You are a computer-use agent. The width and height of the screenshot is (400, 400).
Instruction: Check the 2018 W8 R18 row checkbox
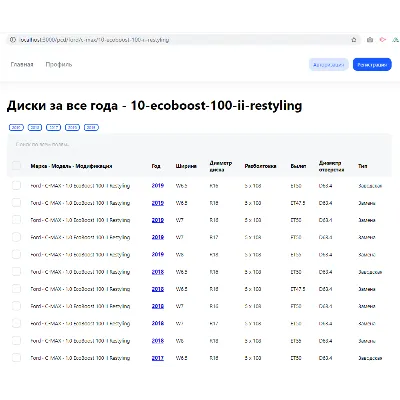pos(16,341)
